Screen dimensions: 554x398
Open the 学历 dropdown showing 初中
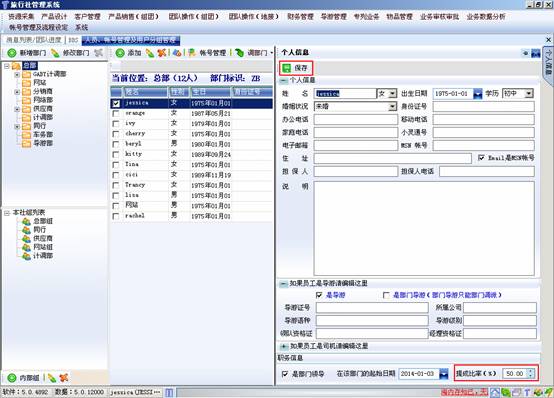529,94
